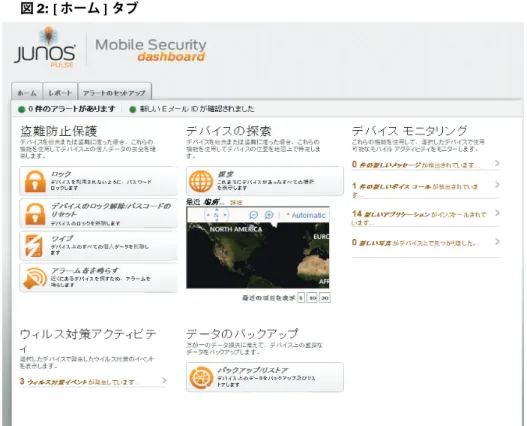This screenshot has height=426, width=527.
Task: Click the データのバックアップ heading
Action: tap(242, 334)
